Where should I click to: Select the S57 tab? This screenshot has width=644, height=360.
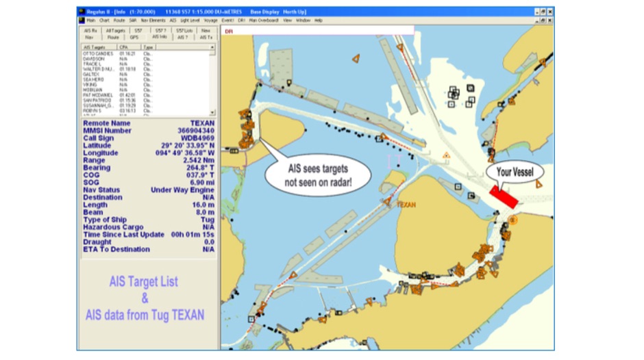(138, 30)
